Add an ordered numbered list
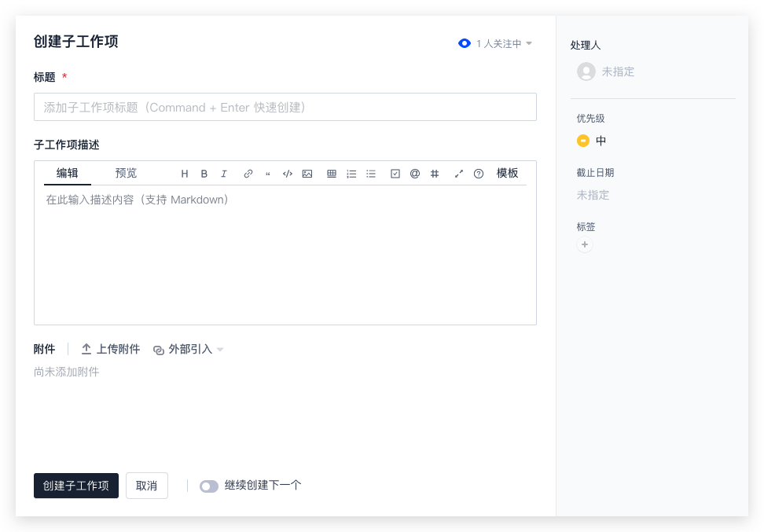 coord(351,174)
